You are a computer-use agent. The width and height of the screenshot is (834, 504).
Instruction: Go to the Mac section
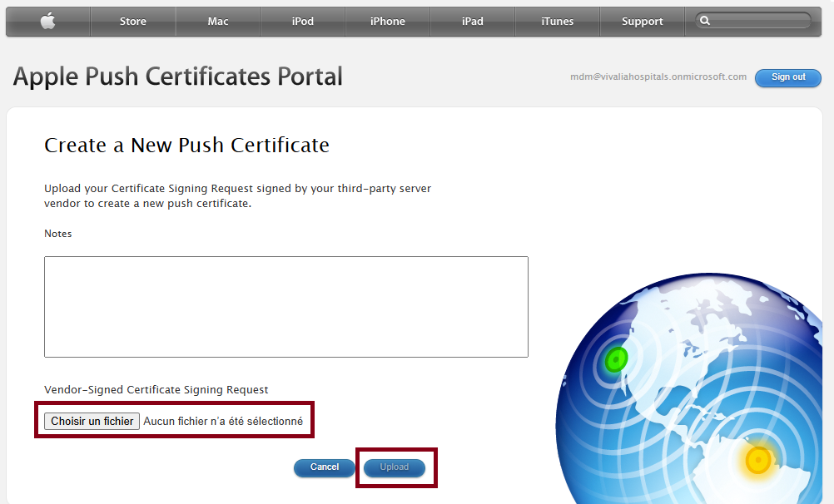[218, 22]
